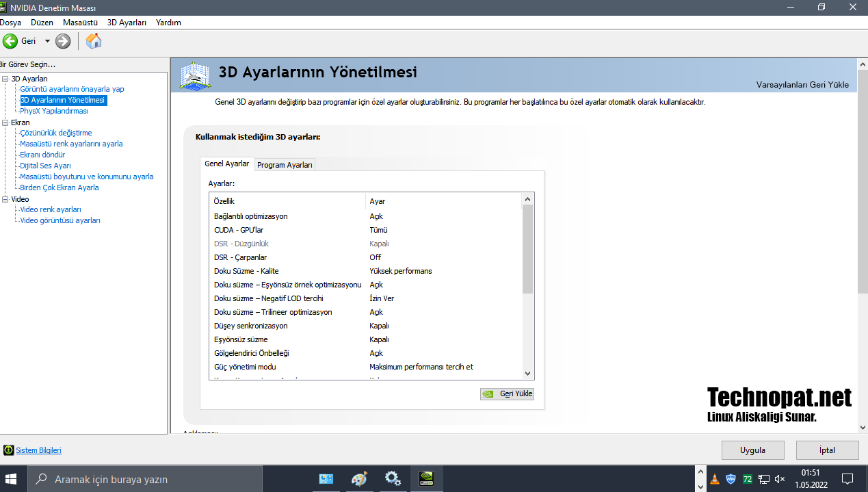This screenshot has height=492, width=868.
Task: Select the Bağlantılı optimizasyon setting row
Action: coord(366,216)
